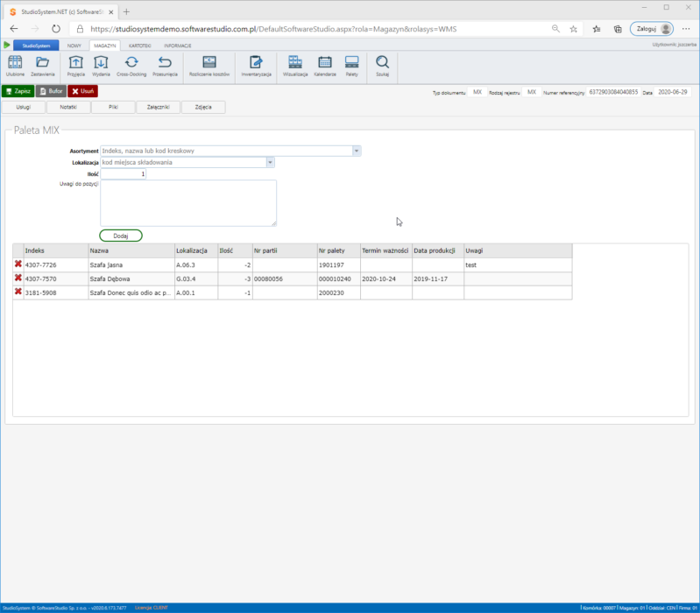Add page to favorites star icon
Image resolution: width=700 pixels, height=613 pixels.
click(x=574, y=29)
